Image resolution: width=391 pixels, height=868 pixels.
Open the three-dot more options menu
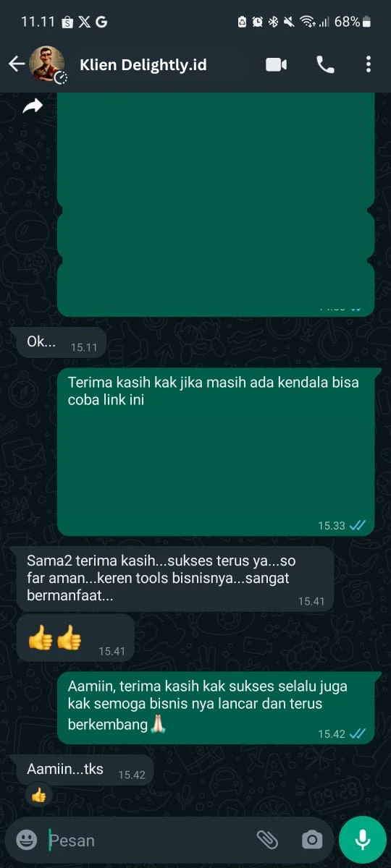[368, 64]
